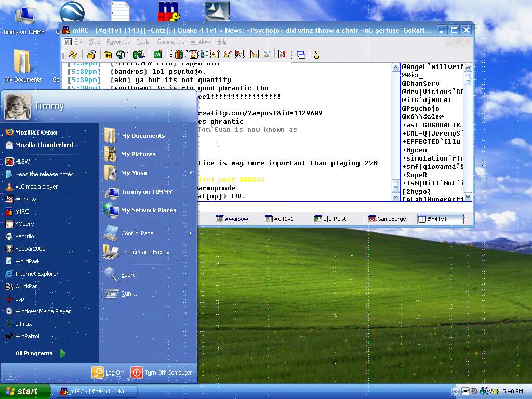Open Ventrilo from start menu
The image size is (532, 399).
coord(20,236)
